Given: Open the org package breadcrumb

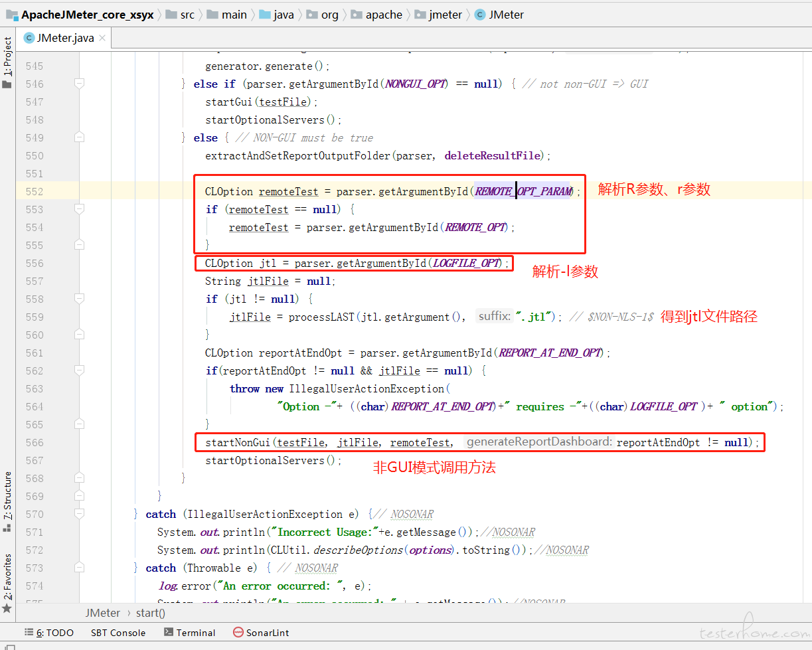Looking at the screenshot, I should pos(322,14).
